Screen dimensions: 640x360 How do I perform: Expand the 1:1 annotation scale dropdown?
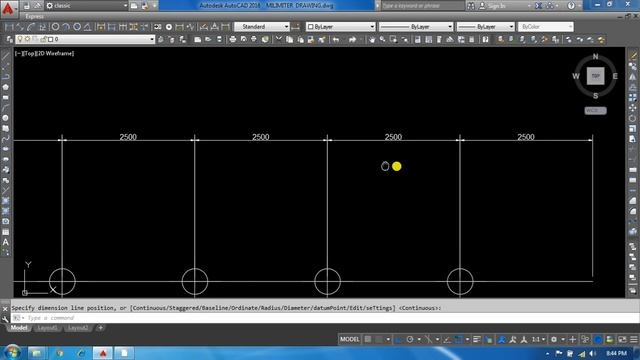click(538, 339)
